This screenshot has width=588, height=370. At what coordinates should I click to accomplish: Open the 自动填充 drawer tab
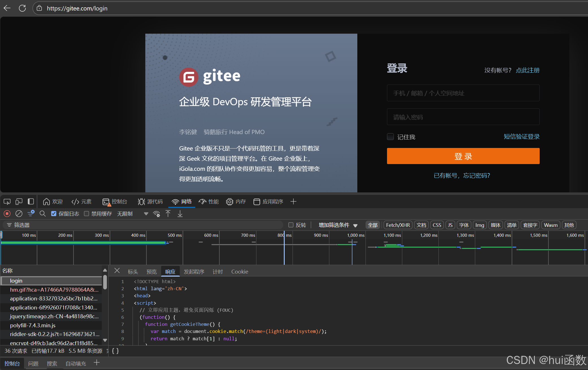[76, 363]
